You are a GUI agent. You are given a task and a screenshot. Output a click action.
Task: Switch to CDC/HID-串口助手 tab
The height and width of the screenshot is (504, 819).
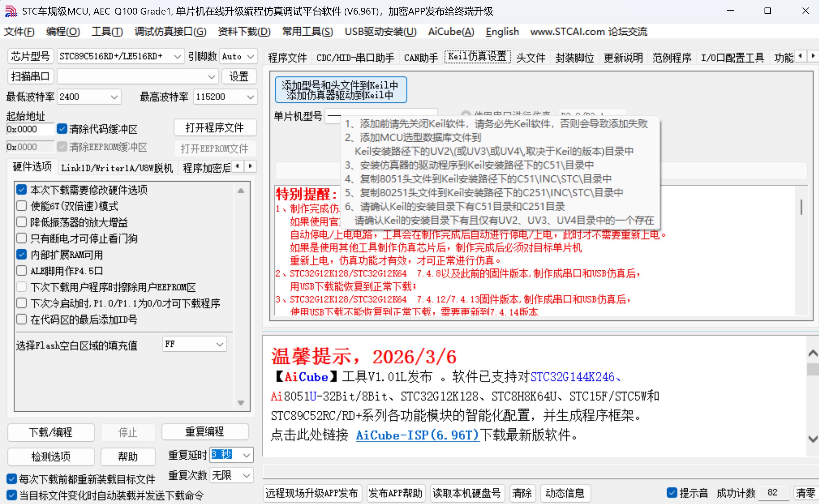[355, 58]
